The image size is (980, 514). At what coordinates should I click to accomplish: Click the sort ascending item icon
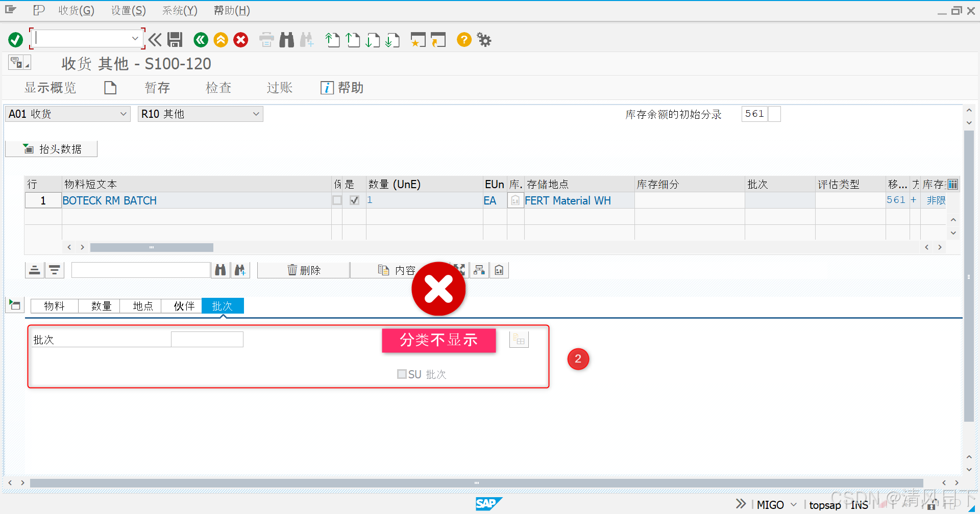[35, 270]
